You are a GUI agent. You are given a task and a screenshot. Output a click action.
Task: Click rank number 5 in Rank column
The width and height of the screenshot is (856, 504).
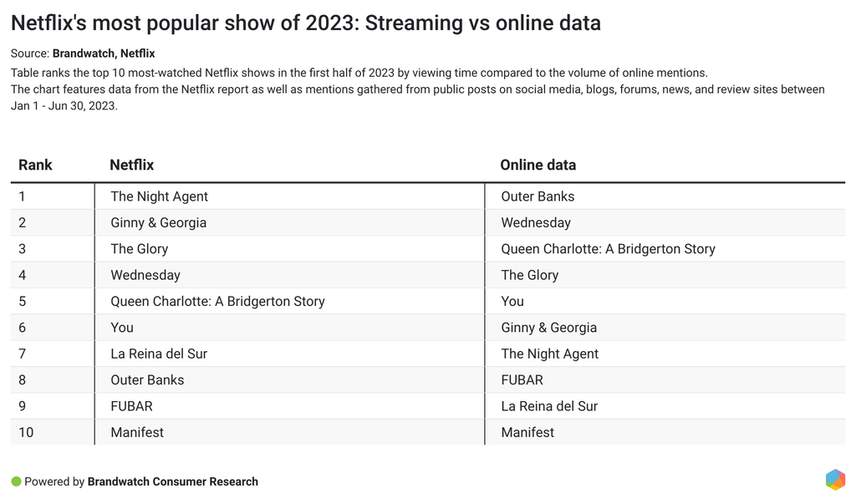pos(23,301)
